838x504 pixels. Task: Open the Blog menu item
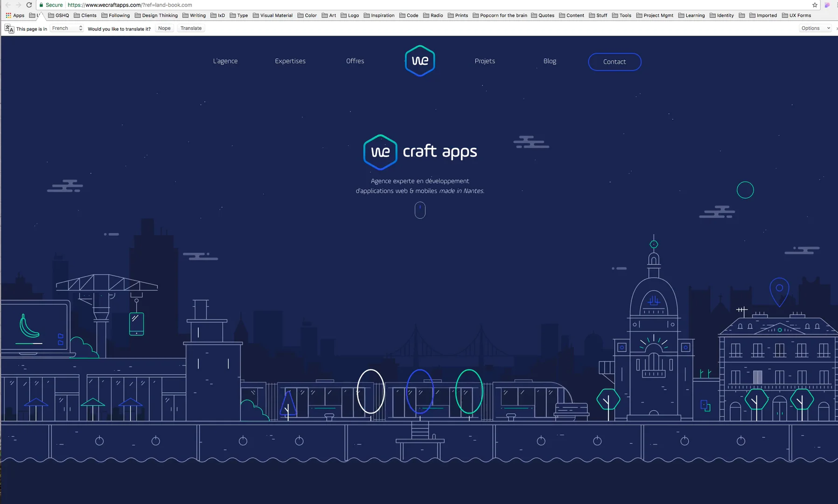coord(550,61)
